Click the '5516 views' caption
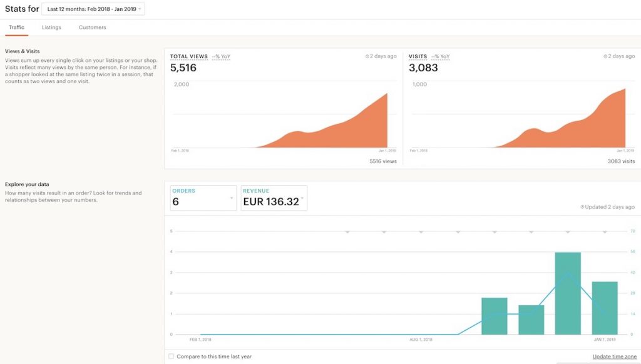This screenshot has height=364, width=641. coord(383,161)
